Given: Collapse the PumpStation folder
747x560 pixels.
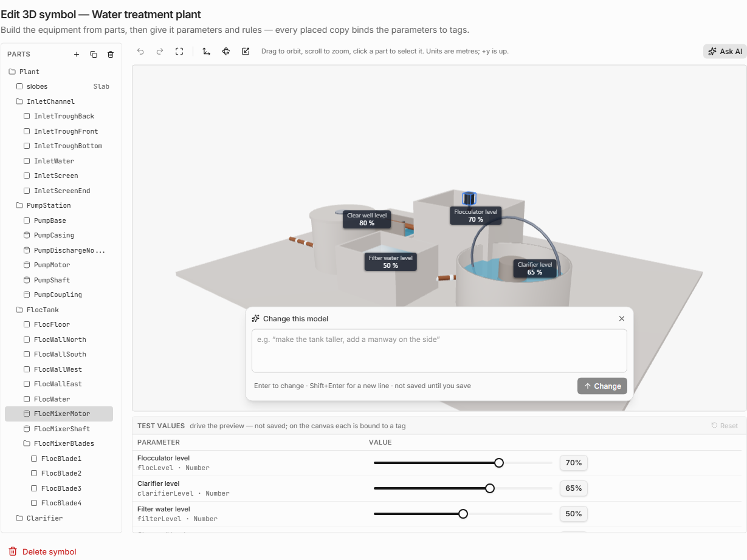Looking at the screenshot, I should click(19, 205).
